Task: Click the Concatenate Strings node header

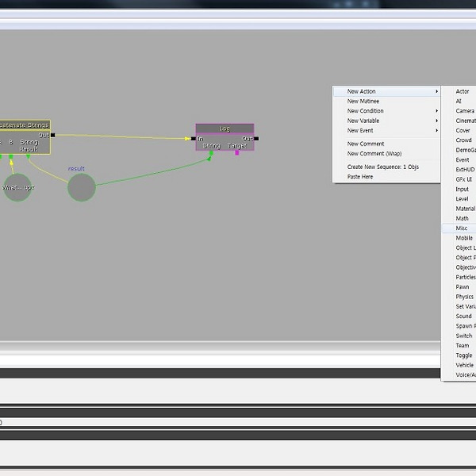Action: tap(24, 125)
